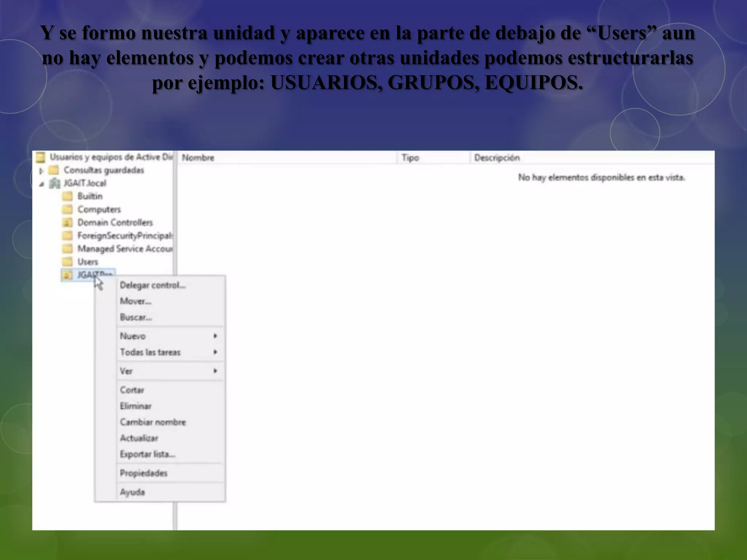Click the Builtin folder icon
This screenshot has height=560, width=747.
point(67,197)
